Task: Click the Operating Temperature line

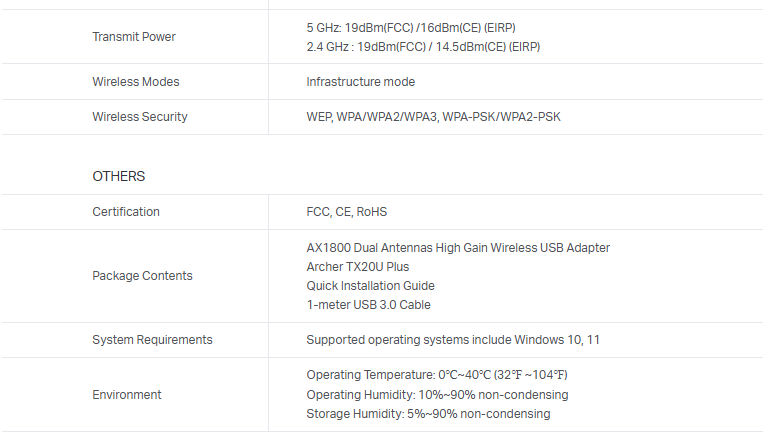Action: (436, 375)
